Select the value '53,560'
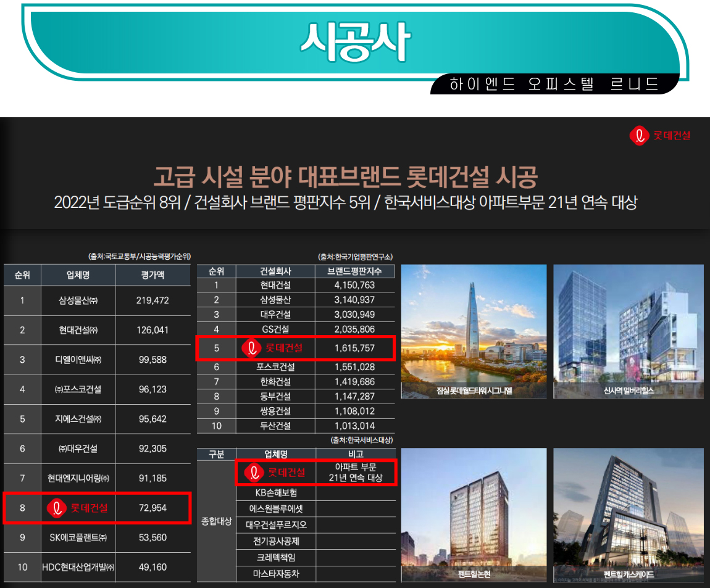The width and height of the screenshot is (710, 588). (152, 538)
